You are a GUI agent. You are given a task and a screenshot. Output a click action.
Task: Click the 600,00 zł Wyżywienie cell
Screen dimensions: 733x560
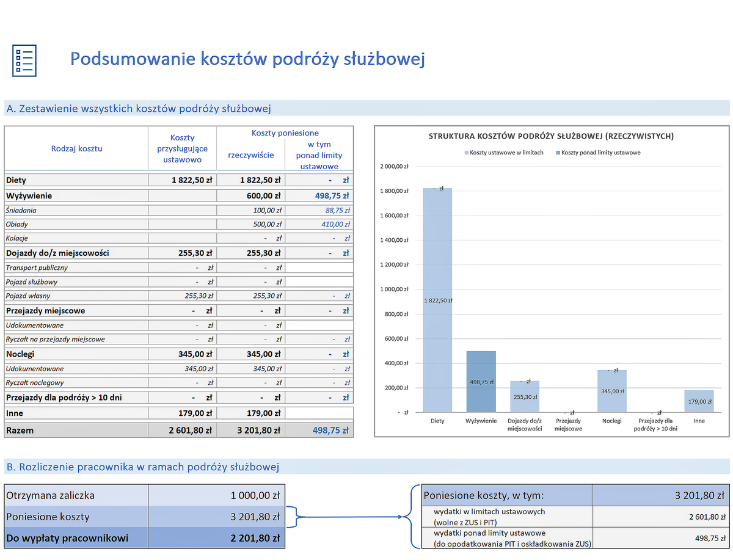(251, 196)
